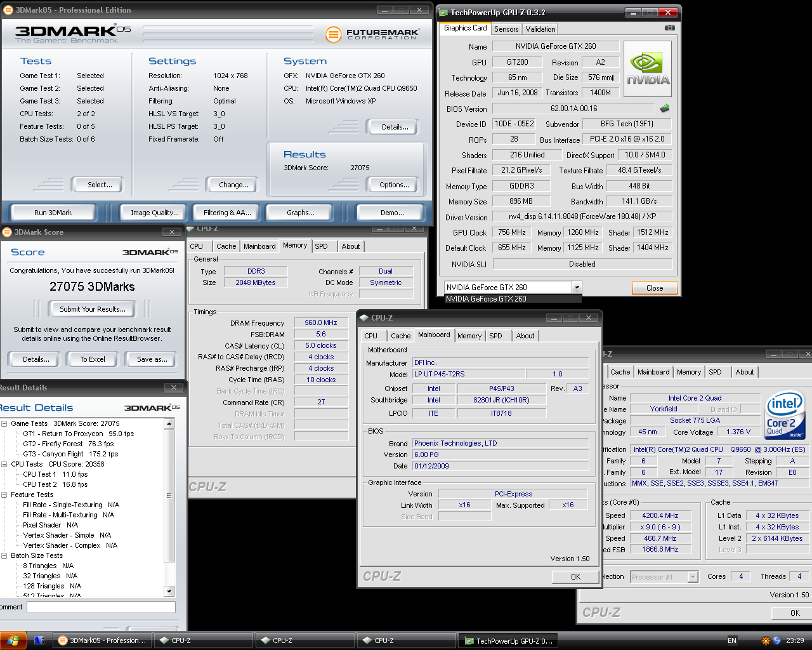This screenshot has width=812, height=650.
Task: Click Result Details scrollbar down arrow
Action: tap(169, 592)
